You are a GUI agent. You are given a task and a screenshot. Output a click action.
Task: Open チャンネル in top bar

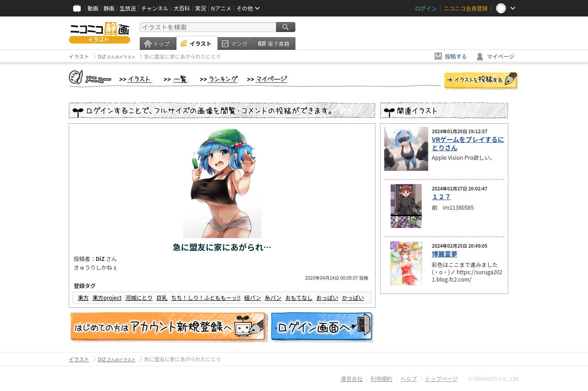pyautogui.click(x=155, y=8)
